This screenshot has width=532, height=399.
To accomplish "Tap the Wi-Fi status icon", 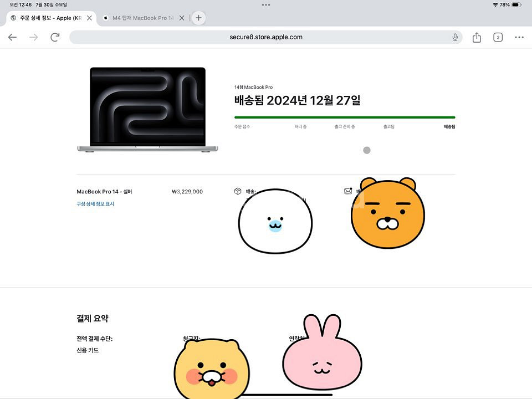I will coord(495,5).
